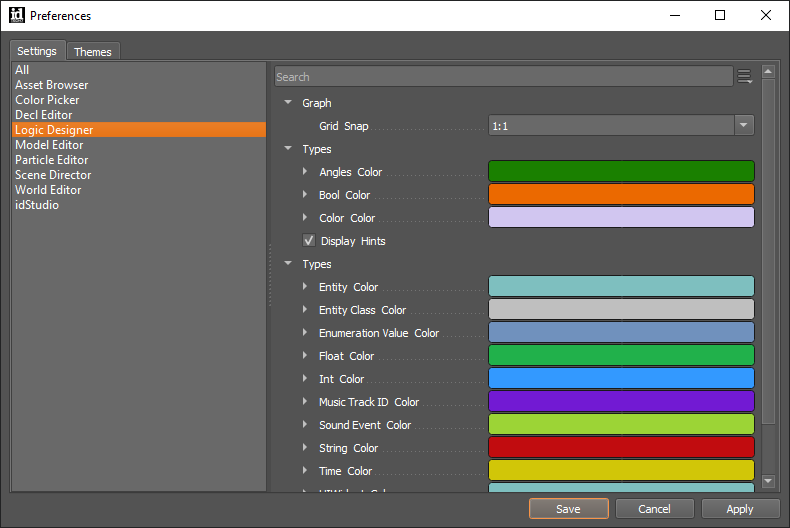Select Logic Designer category
This screenshot has height=528, width=790.
coord(139,129)
